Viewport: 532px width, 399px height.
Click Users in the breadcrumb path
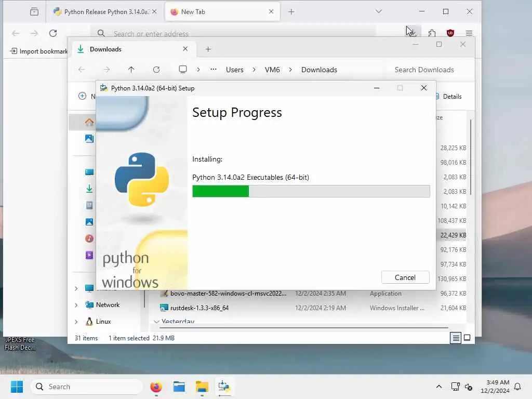click(x=235, y=70)
